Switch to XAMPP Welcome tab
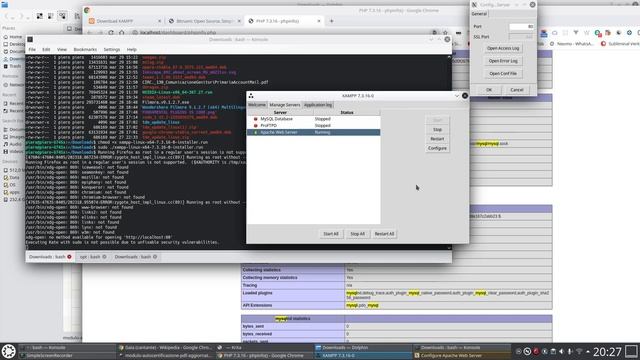This screenshot has height=360, width=640. coord(257,105)
